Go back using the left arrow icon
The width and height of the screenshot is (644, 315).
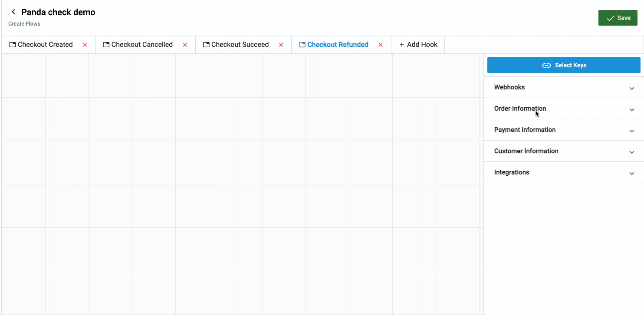point(13,12)
